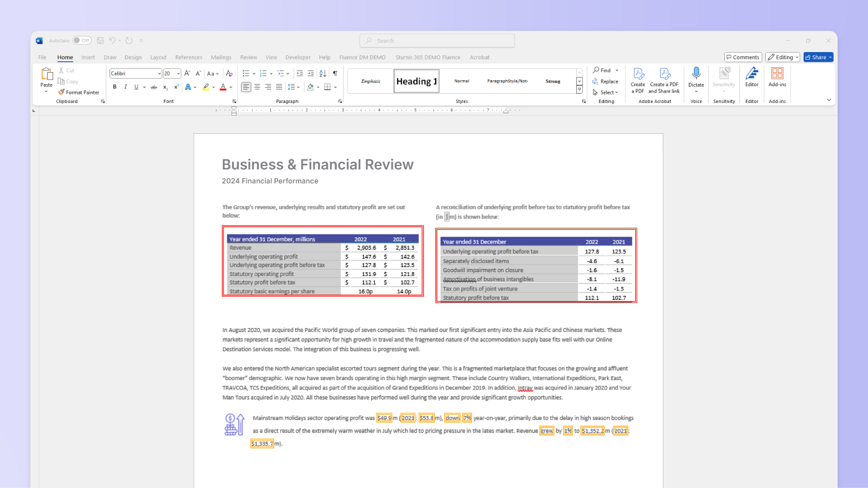The image size is (868, 488).
Task: Toggle bold formatting
Action: [114, 87]
